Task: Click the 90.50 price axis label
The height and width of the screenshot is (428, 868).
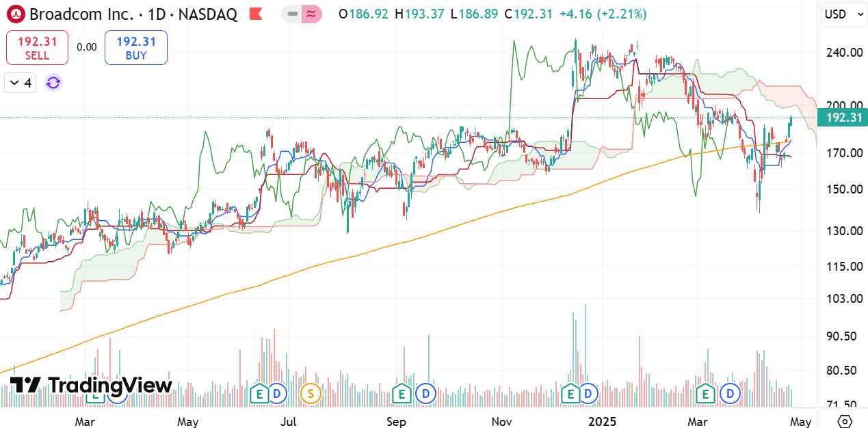Action: (842, 336)
